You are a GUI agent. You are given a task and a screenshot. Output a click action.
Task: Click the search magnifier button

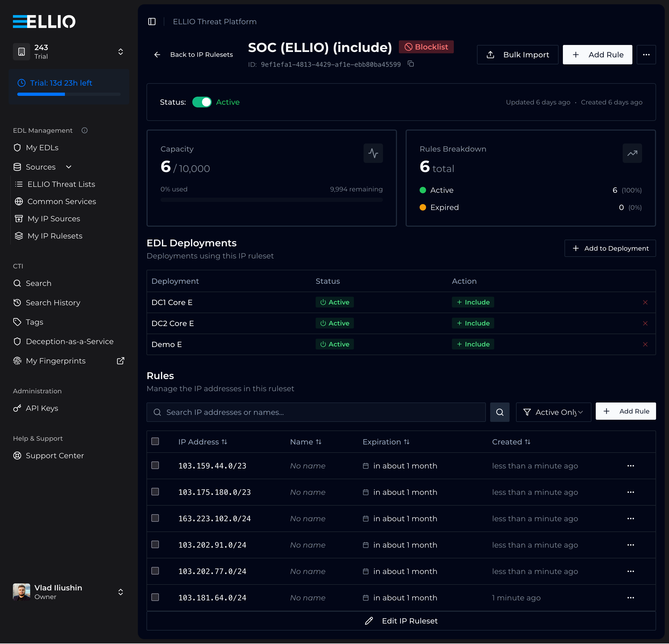coord(500,412)
